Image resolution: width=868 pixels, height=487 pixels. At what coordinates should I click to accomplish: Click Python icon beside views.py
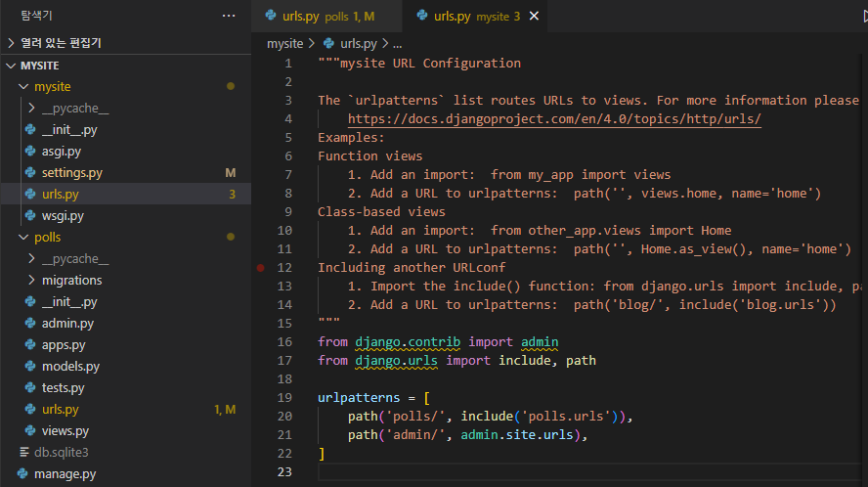tap(30, 430)
